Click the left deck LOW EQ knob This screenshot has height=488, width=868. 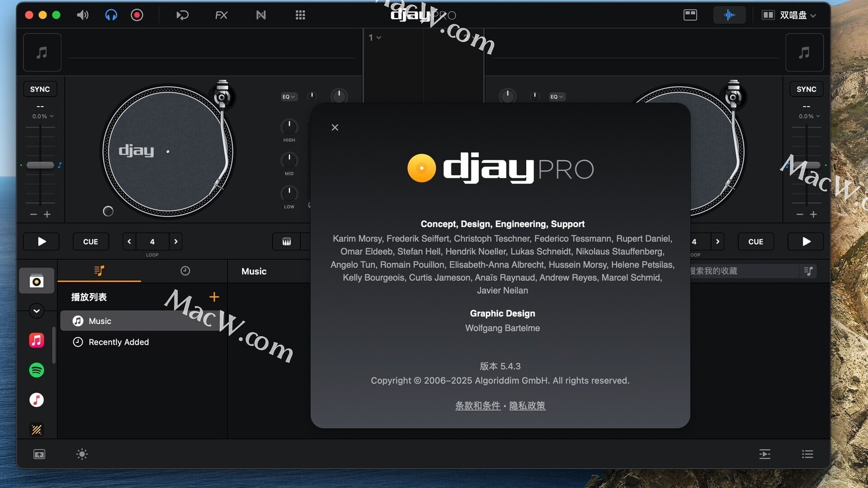289,193
